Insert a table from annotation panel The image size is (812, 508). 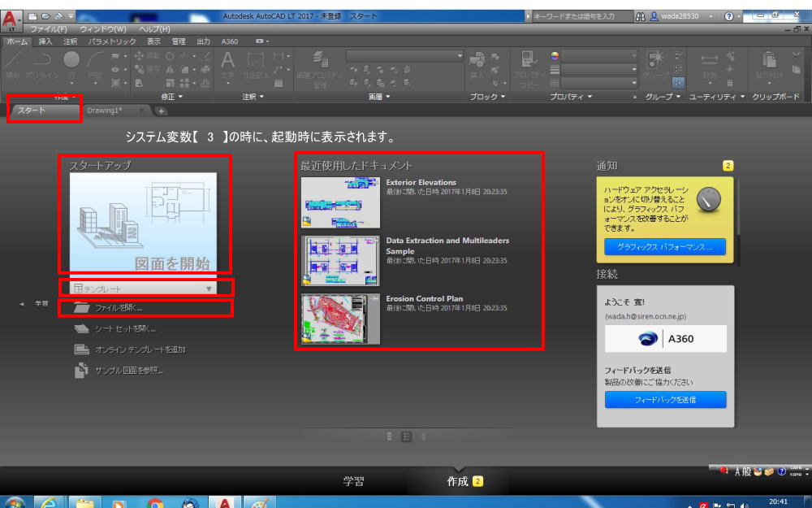[279, 83]
